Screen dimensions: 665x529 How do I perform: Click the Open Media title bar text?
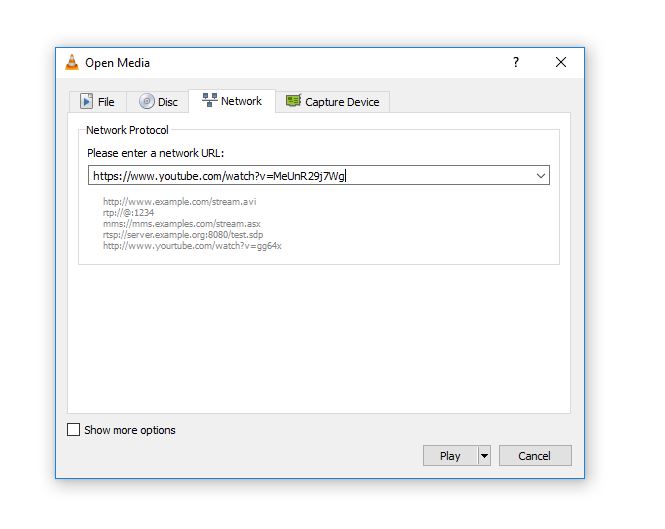coord(117,63)
